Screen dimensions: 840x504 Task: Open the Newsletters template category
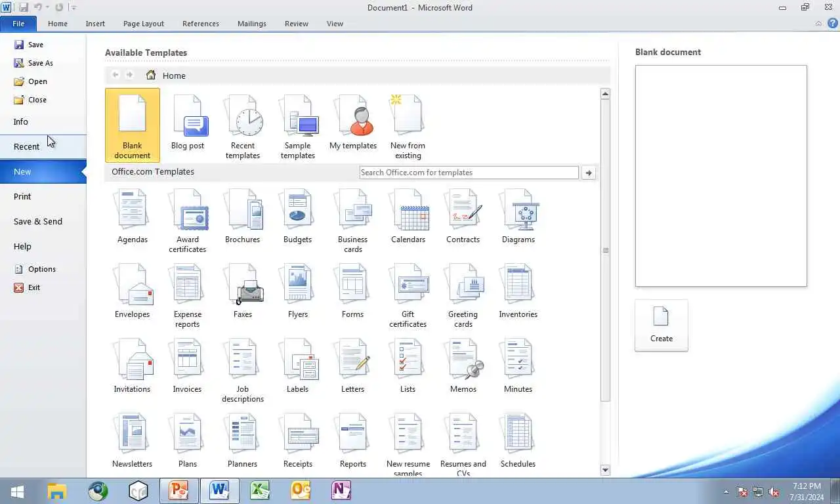click(133, 441)
